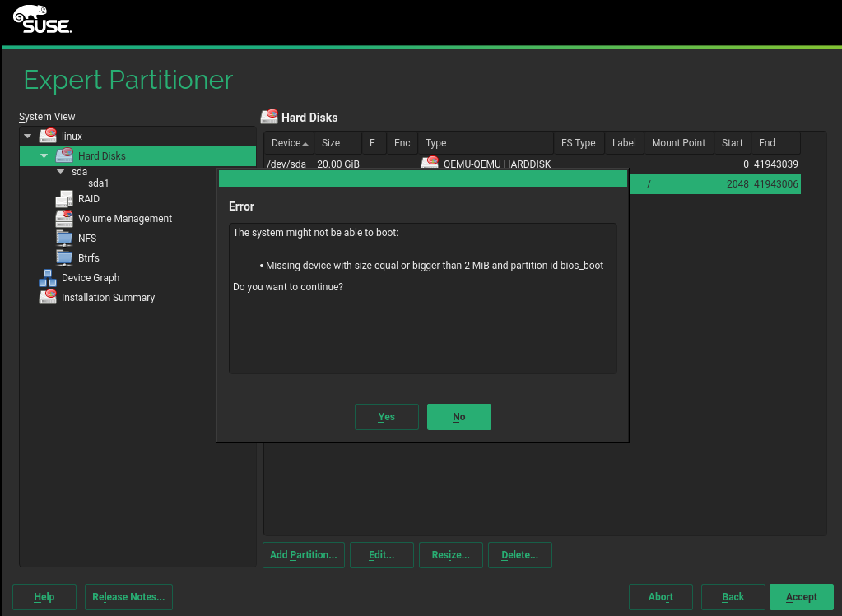This screenshot has width=842, height=616.
Task: Click the NFS folder icon
Action: pos(64,239)
